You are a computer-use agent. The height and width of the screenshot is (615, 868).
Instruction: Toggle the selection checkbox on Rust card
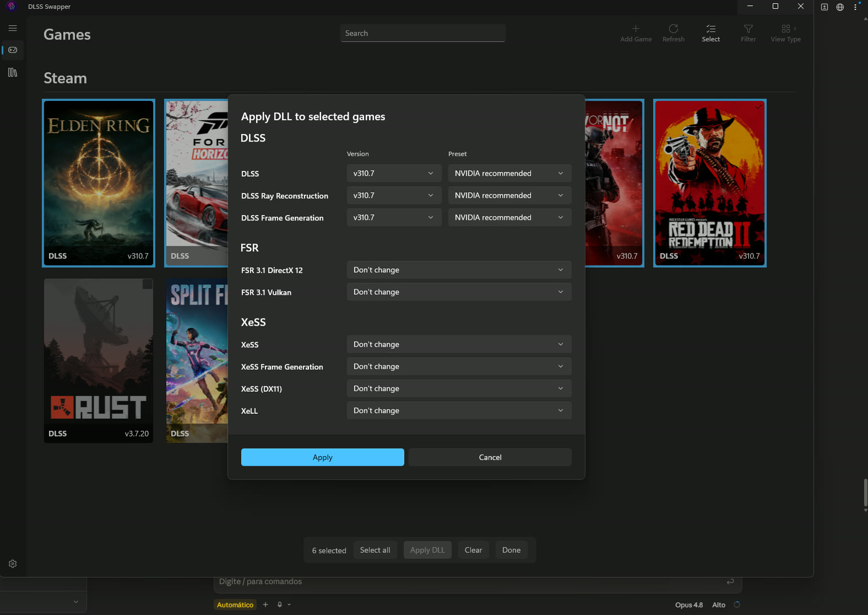[147, 284]
